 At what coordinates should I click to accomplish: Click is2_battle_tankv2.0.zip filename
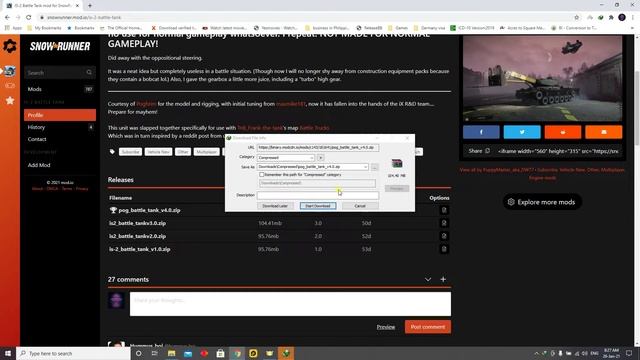tap(138, 236)
